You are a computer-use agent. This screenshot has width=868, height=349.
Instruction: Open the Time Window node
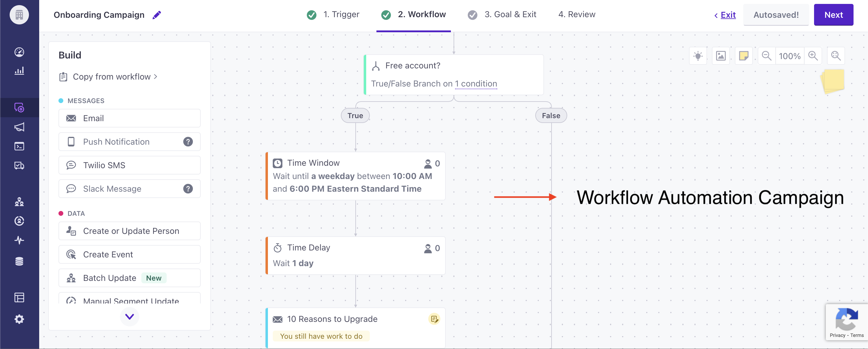pyautogui.click(x=356, y=176)
